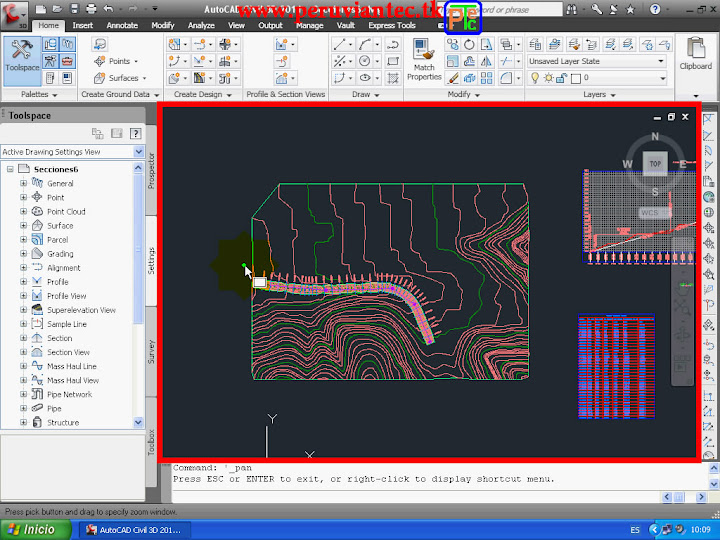The image size is (720, 540).
Task: Open Layer Properties manager icon
Action: click(535, 44)
